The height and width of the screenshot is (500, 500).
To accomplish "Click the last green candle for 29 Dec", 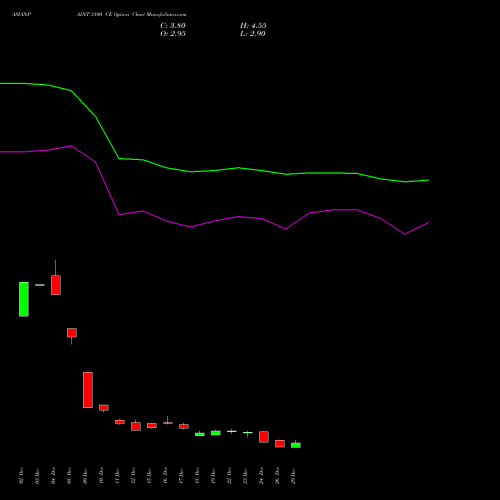I will 296,445.
